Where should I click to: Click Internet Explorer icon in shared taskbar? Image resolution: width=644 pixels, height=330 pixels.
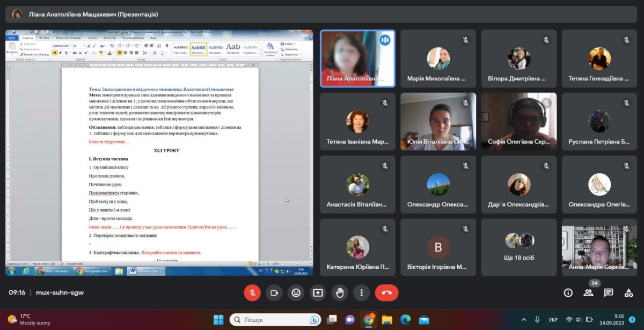pos(26,271)
